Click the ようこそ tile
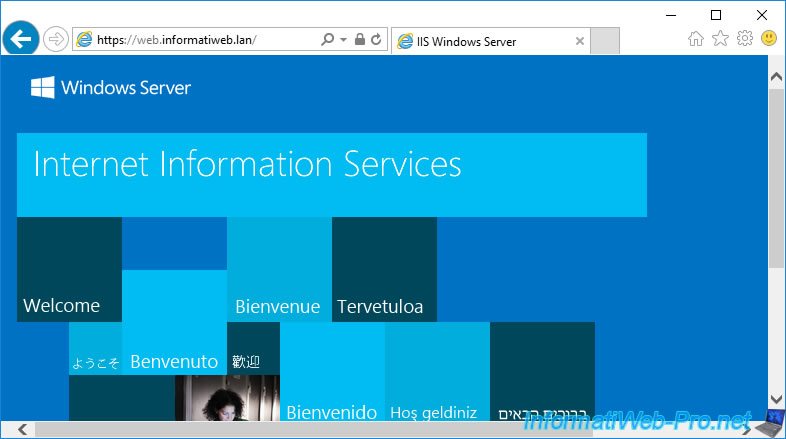This screenshot has width=786, height=439. 95,348
